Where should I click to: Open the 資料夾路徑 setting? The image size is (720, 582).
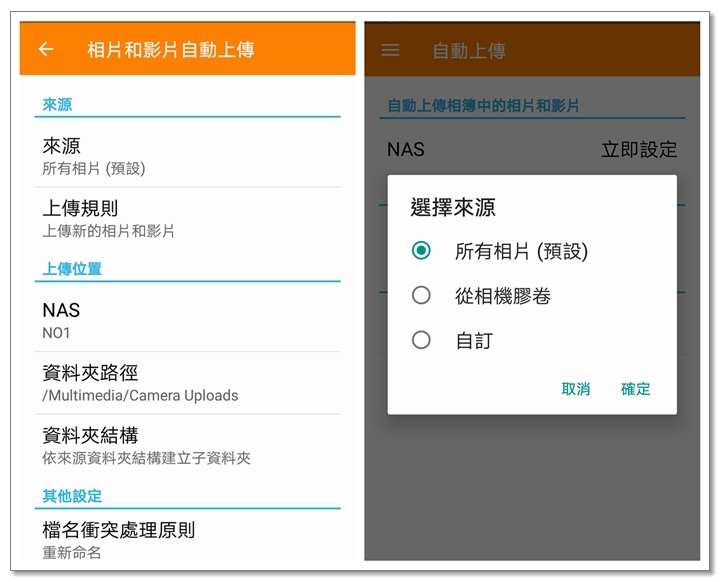tap(187, 383)
